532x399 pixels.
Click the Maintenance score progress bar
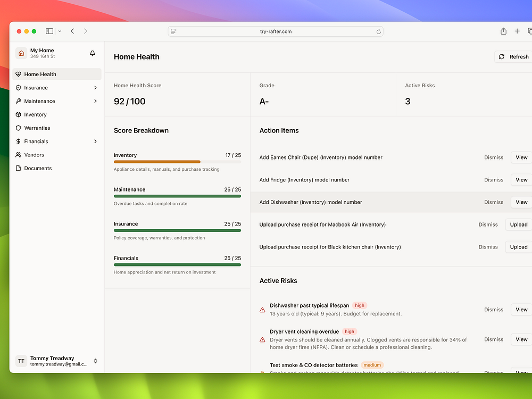[178, 196]
